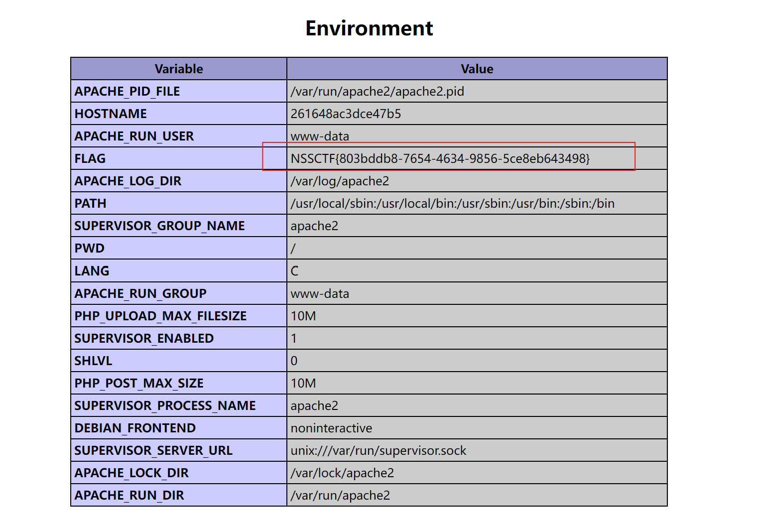The height and width of the screenshot is (532, 758).
Task: Click /var/run/apache2 value of APACHE_RUN_DIR
Action: click(x=340, y=496)
